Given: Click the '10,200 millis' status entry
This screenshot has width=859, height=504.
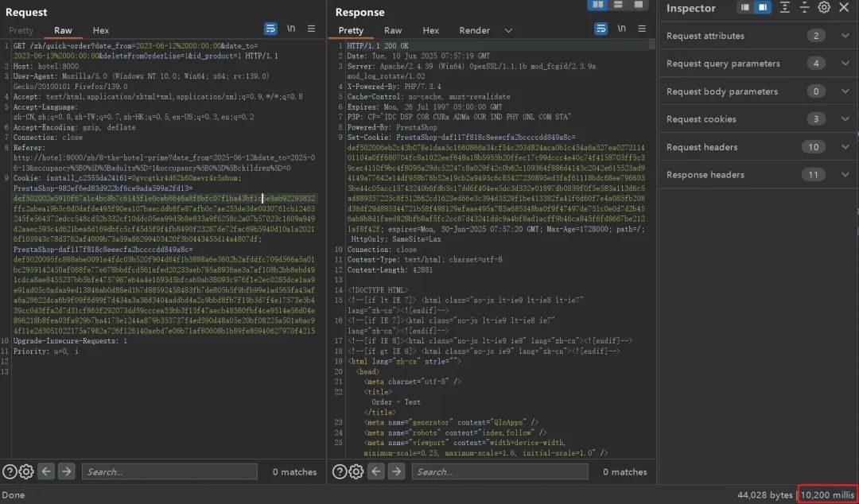Looking at the screenshot, I should pos(827,494).
